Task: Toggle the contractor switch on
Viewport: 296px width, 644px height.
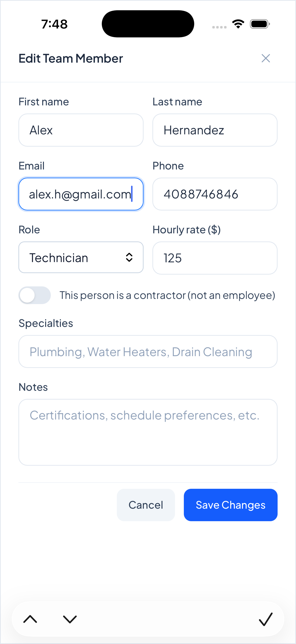Action: click(35, 295)
